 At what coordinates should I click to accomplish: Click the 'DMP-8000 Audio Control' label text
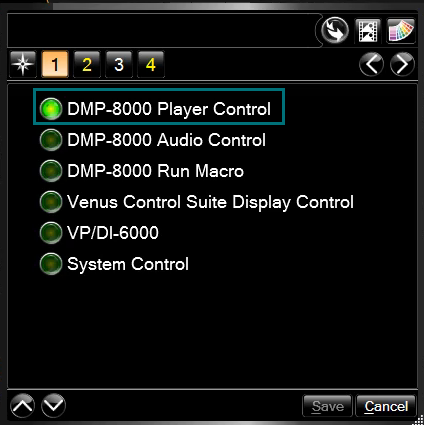coord(166,140)
